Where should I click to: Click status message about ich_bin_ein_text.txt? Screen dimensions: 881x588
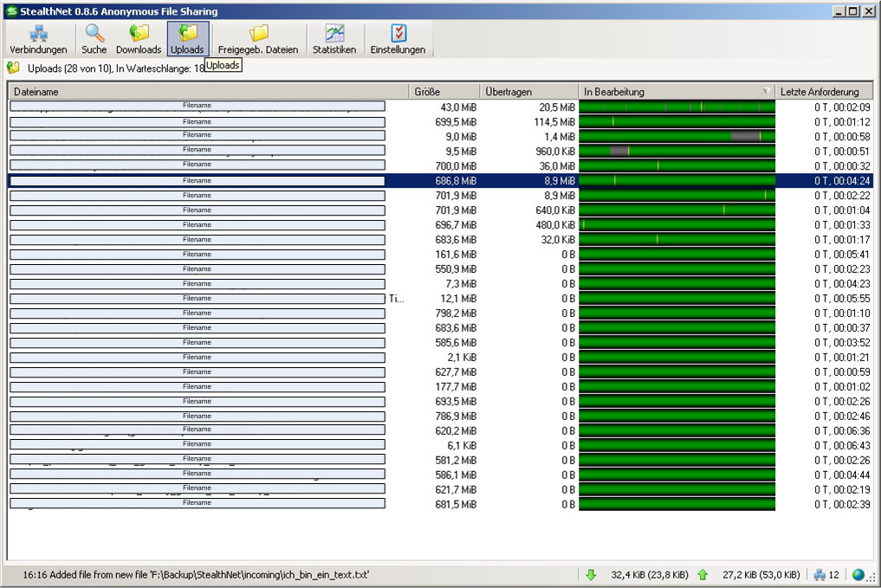196,574
